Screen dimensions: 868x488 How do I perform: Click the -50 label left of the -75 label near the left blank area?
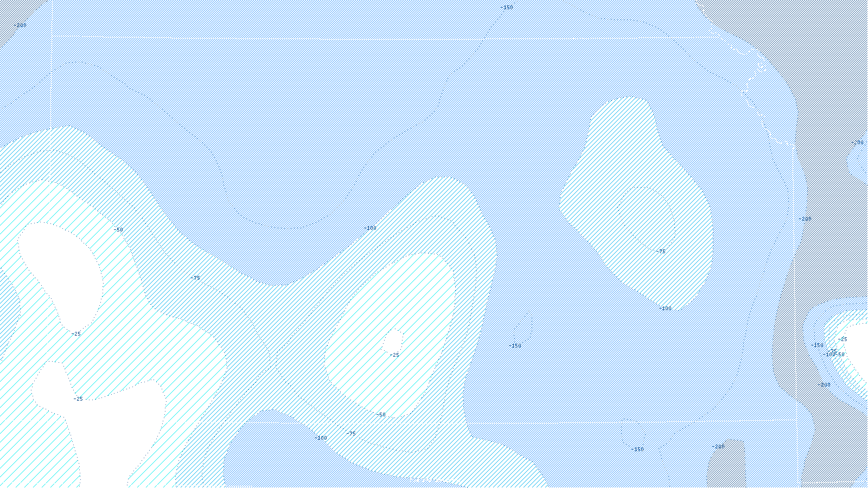click(x=118, y=230)
